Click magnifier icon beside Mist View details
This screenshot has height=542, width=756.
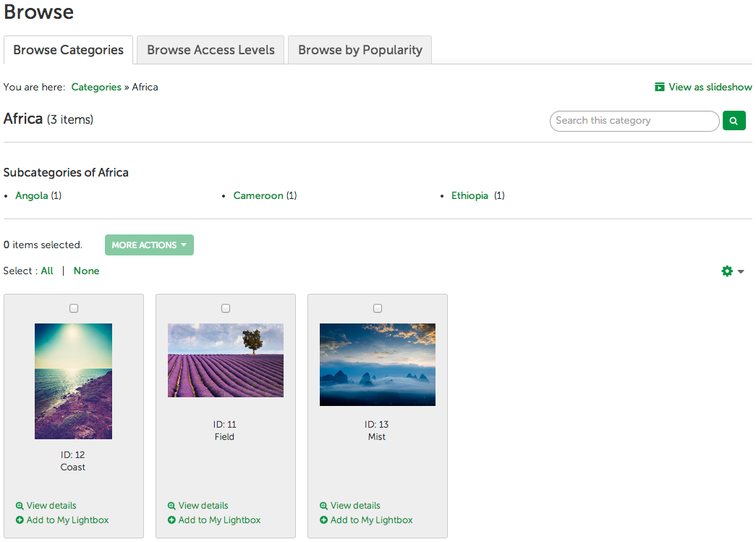[x=323, y=506]
